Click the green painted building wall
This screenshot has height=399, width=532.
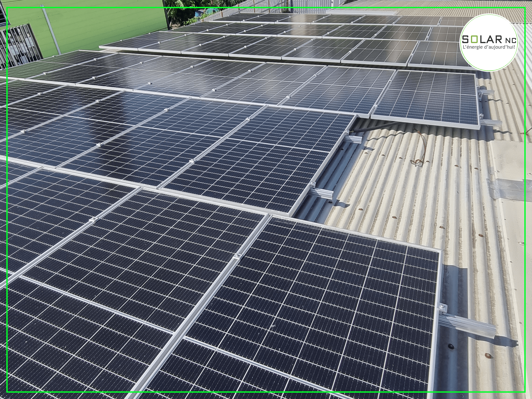point(108,27)
